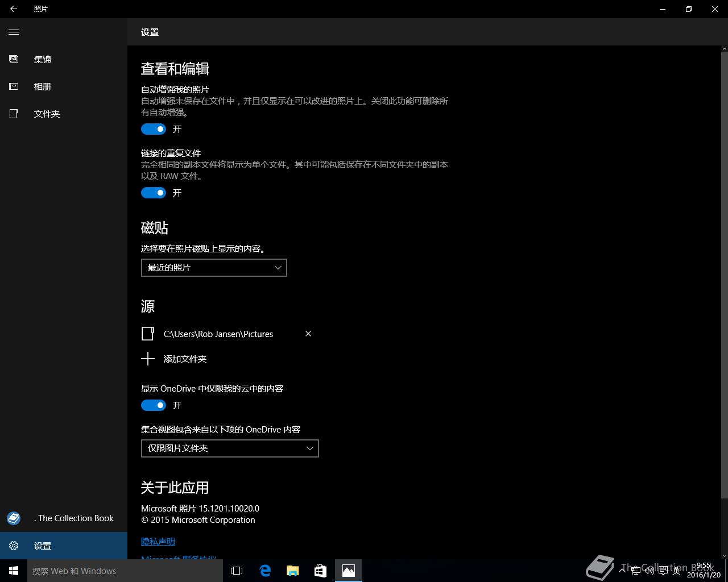Click the C:\Users\Rob Jansen\Pictures path text

(218, 334)
